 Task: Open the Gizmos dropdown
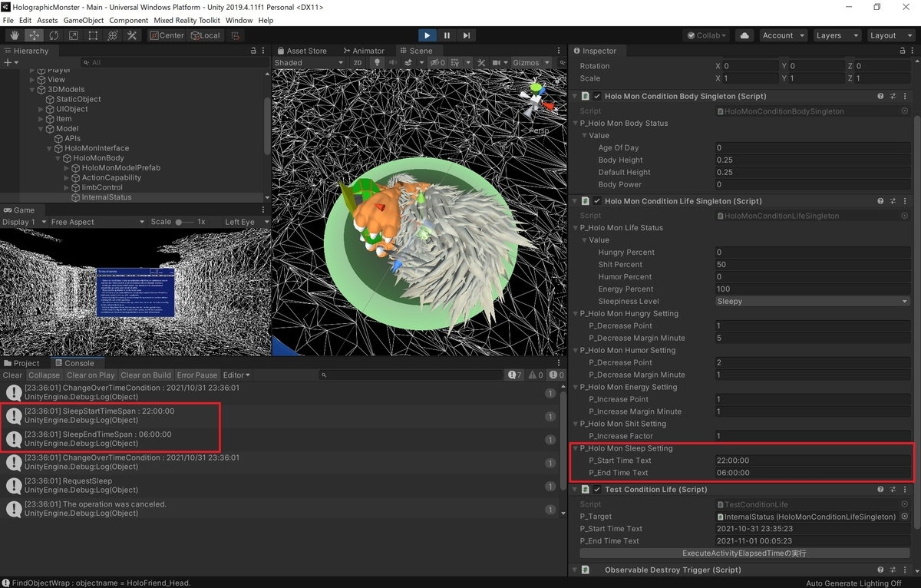[x=531, y=62]
